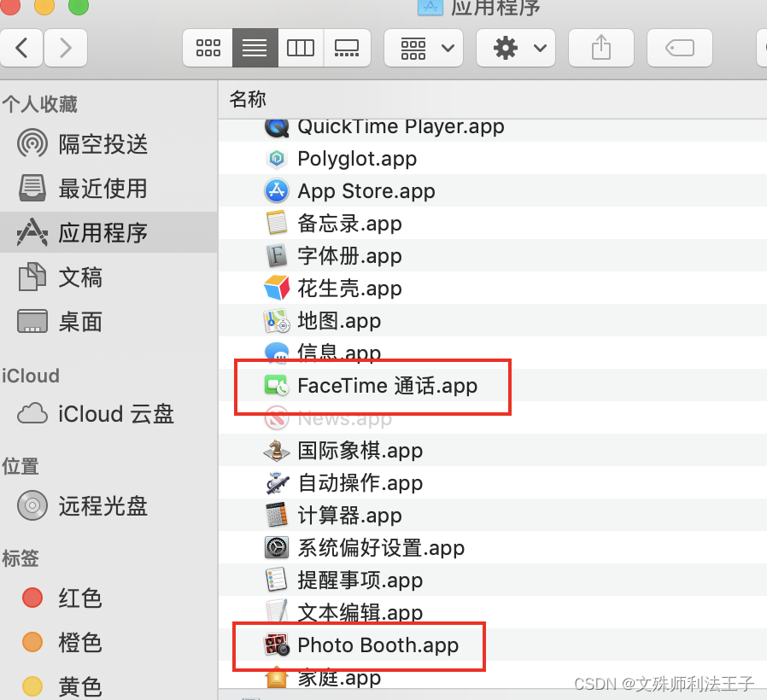Select the 字体册.app file name
The image size is (767, 700).
click(349, 256)
